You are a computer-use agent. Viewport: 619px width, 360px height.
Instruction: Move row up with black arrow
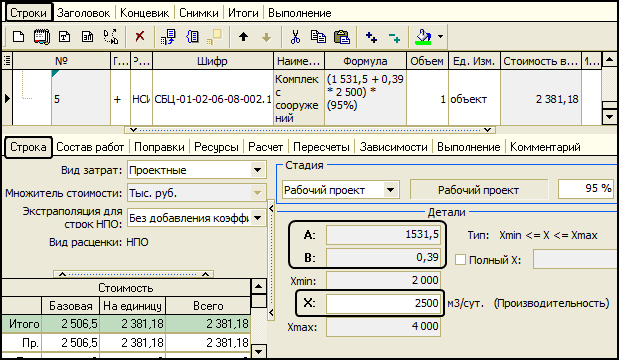[x=244, y=37]
